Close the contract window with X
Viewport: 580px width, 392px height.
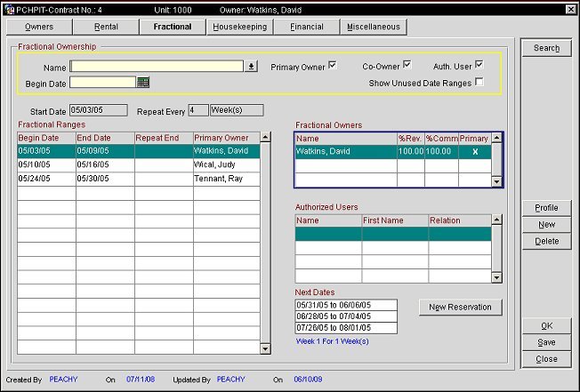[570, 8]
